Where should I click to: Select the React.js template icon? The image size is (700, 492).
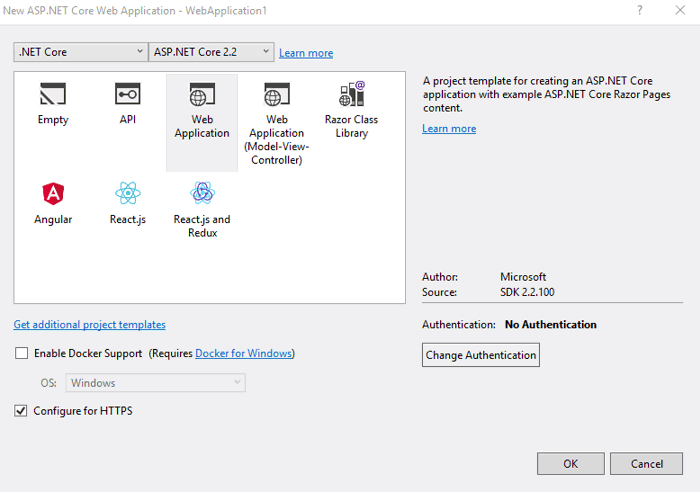[x=127, y=193]
